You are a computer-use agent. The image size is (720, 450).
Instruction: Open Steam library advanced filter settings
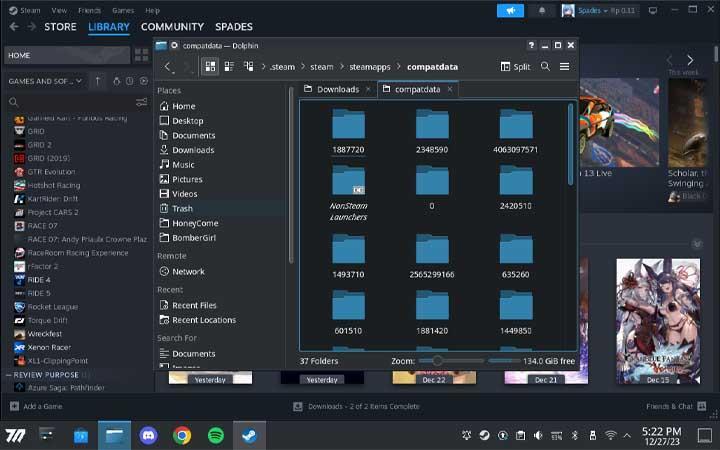point(141,101)
